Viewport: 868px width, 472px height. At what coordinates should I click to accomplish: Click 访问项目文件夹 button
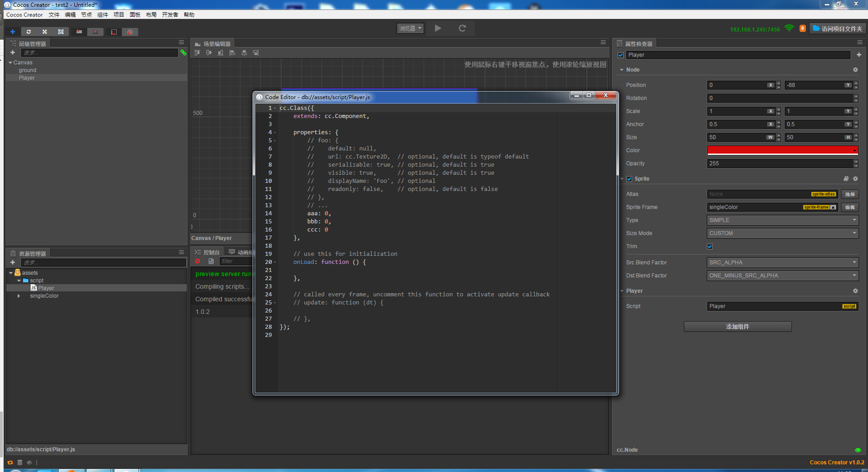click(837, 29)
